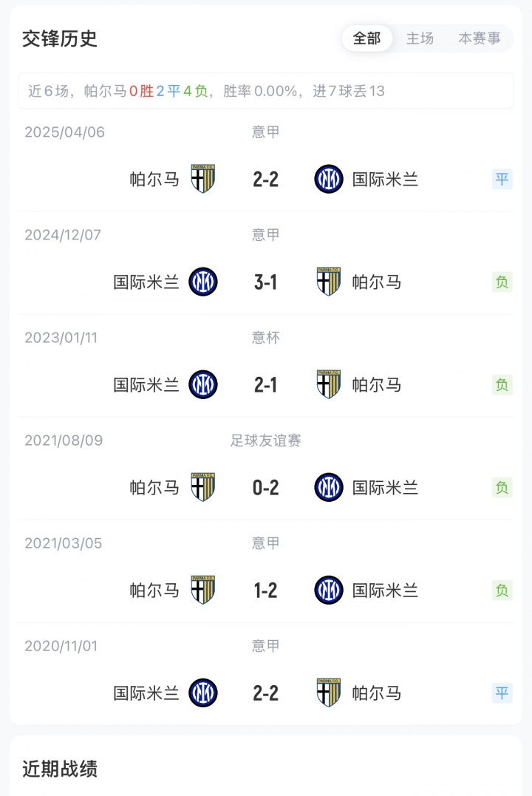Image resolution: width=532 pixels, height=796 pixels.
Task: Click the head-to-head summary stats bar
Action: coord(265,91)
